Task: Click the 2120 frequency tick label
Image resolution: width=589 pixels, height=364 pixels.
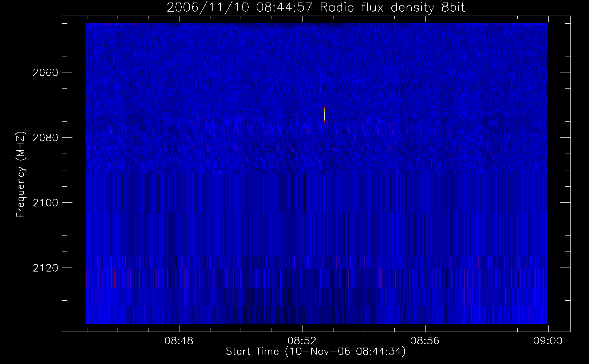Action: (46, 268)
